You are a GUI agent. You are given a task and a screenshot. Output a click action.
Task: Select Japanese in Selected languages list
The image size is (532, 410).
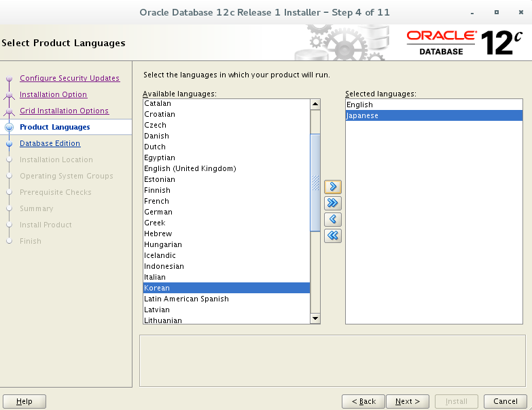coord(434,115)
